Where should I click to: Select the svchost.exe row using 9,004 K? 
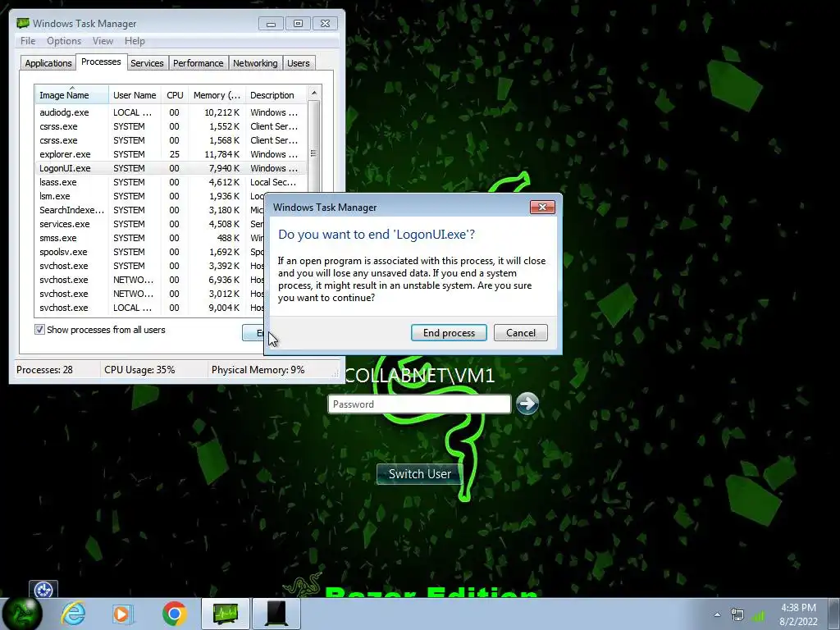click(149, 308)
